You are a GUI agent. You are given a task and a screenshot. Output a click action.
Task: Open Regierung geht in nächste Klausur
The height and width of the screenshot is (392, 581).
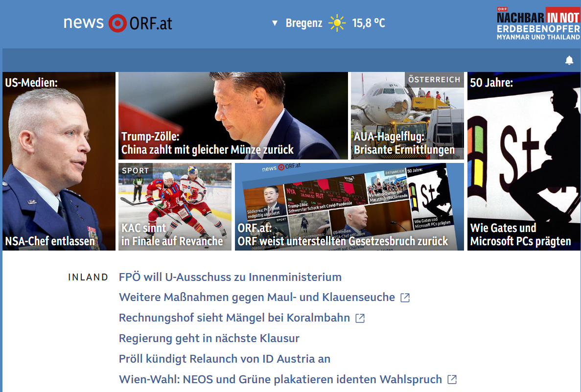coord(209,338)
